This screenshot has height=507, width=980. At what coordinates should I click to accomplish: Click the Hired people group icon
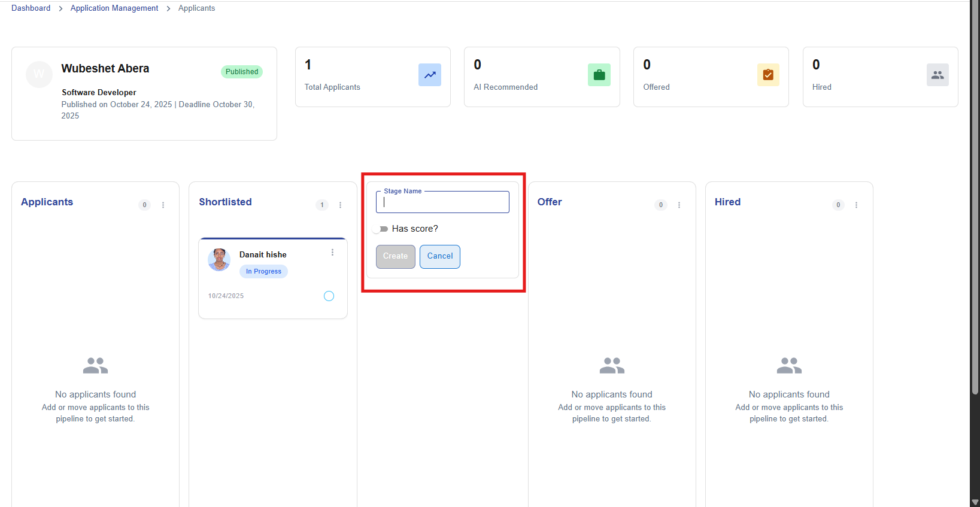coord(937,75)
